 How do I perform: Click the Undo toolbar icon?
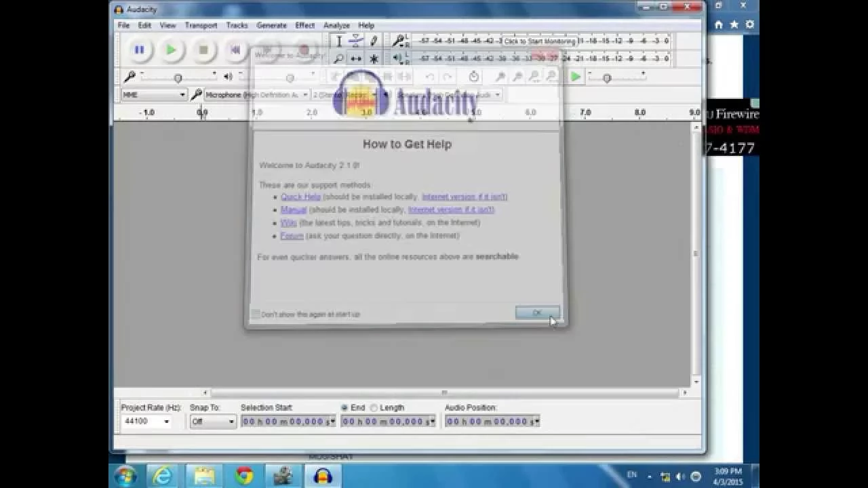pyautogui.click(x=430, y=77)
